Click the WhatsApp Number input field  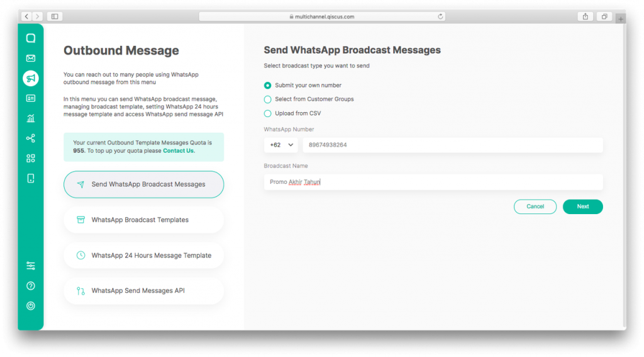[453, 145]
